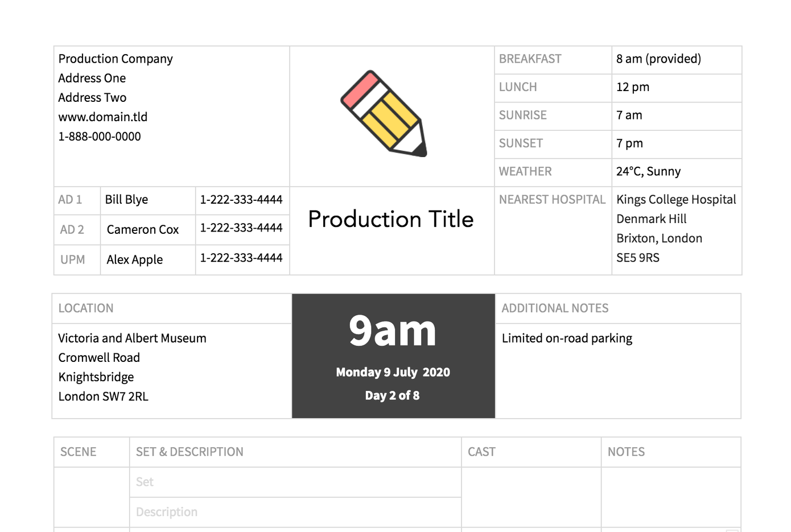791x532 pixels.
Task: Click the Cameron Cox name cell
Action: pos(143,230)
